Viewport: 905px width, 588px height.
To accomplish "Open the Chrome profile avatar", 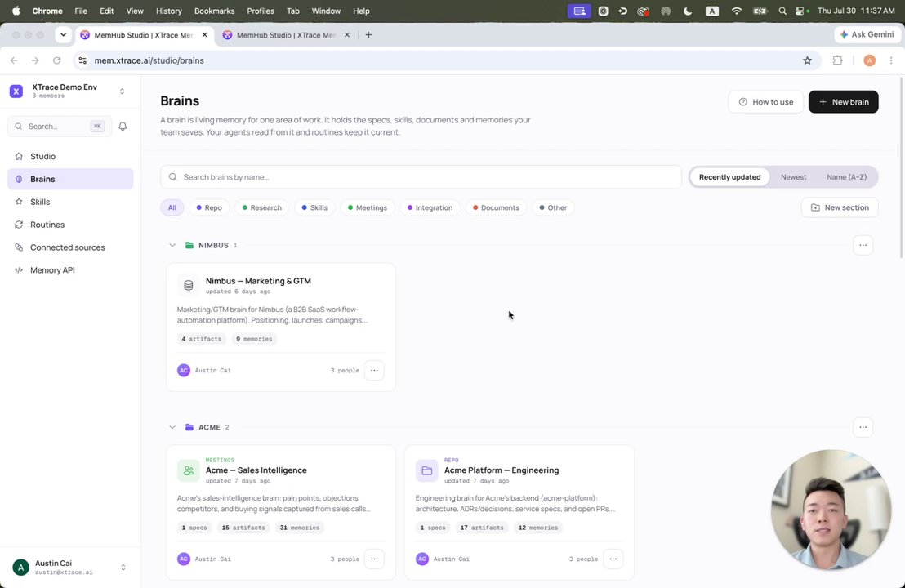I will 869,60.
